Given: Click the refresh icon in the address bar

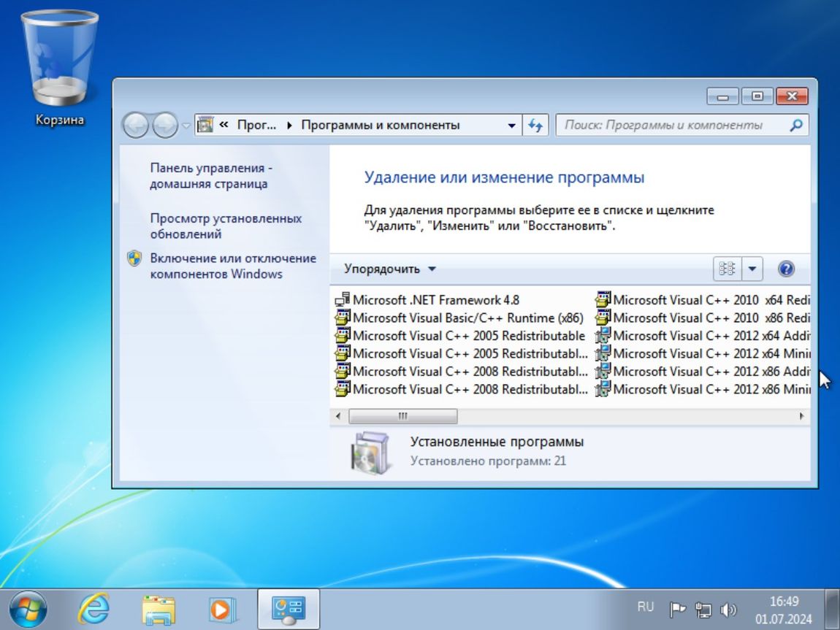Looking at the screenshot, I should point(535,125).
